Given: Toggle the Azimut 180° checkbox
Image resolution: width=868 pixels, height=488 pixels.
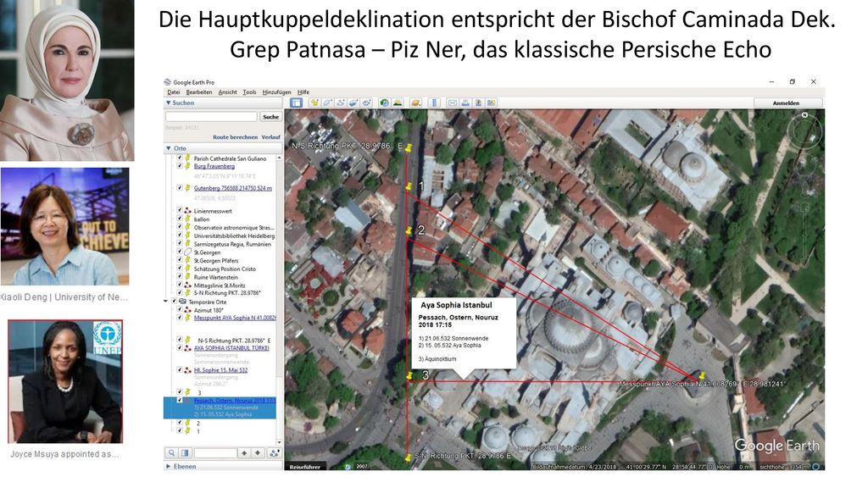Looking at the screenshot, I should coord(180,310).
